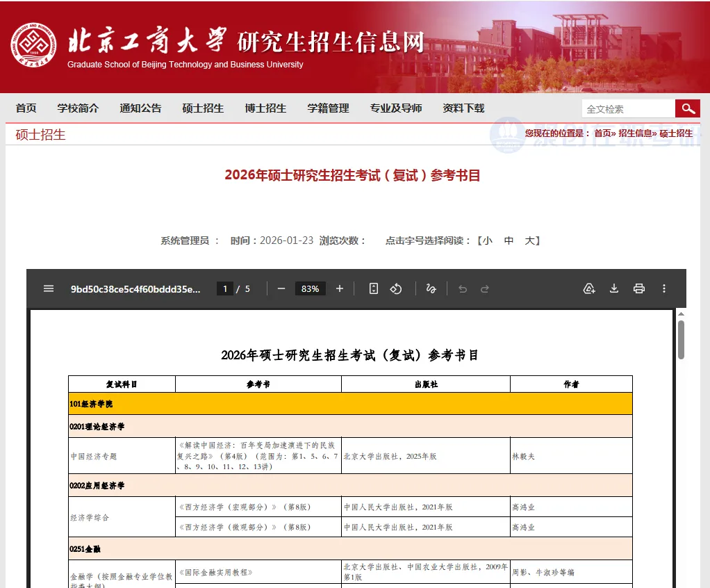This screenshot has width=710, height=588.
Task: Click the 国际金融实用教程 cell
Action: (x=258, y=572)
